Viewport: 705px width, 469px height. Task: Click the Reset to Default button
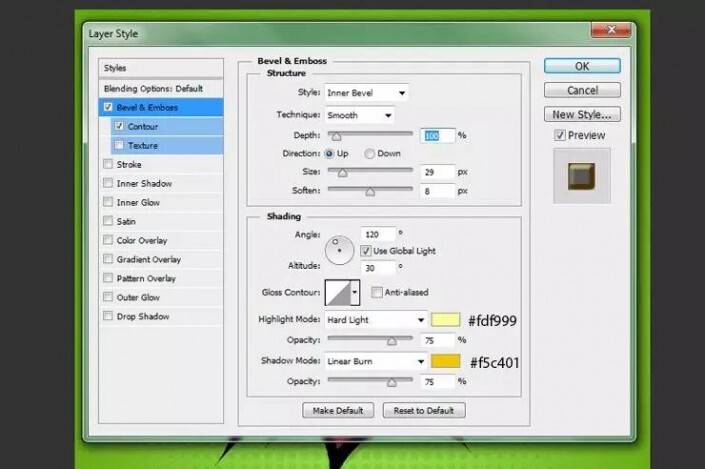(424, 411)
